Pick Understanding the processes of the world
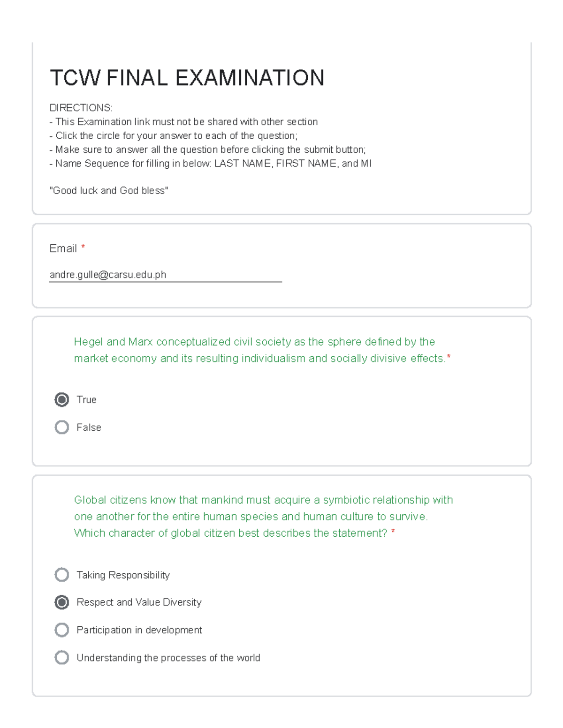 point(61,657)
